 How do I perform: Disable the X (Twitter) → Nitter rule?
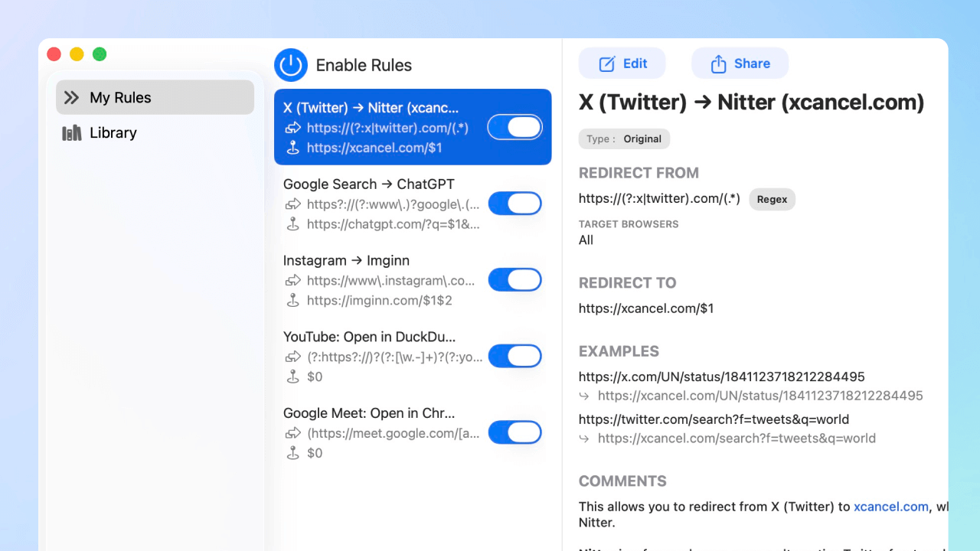point(514,127)
